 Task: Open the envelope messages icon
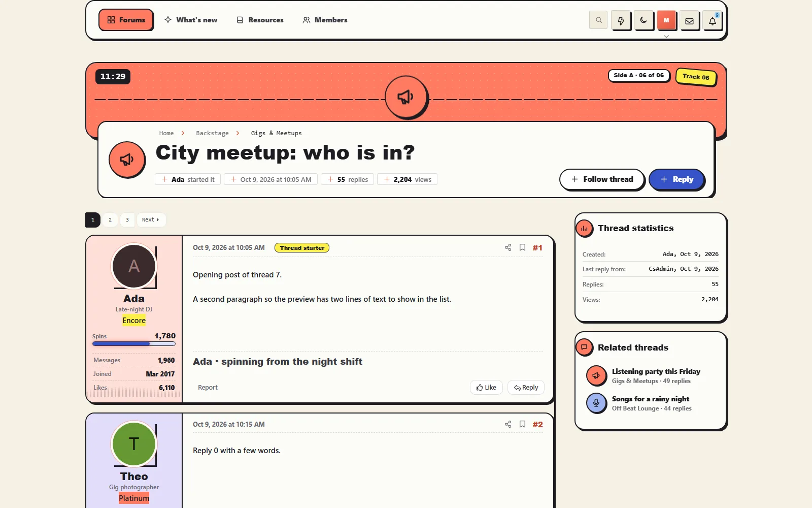click(x=689, y=21)
